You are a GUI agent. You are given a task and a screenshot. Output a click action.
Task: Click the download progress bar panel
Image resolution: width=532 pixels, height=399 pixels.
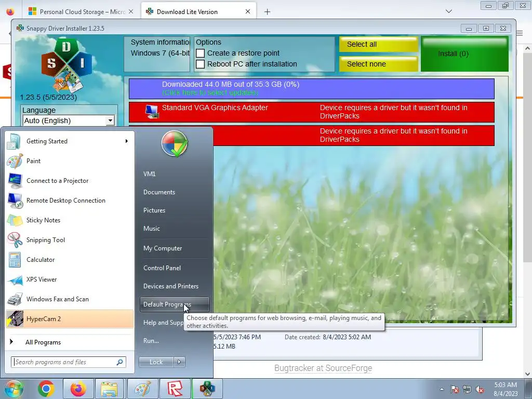point(312,89)
